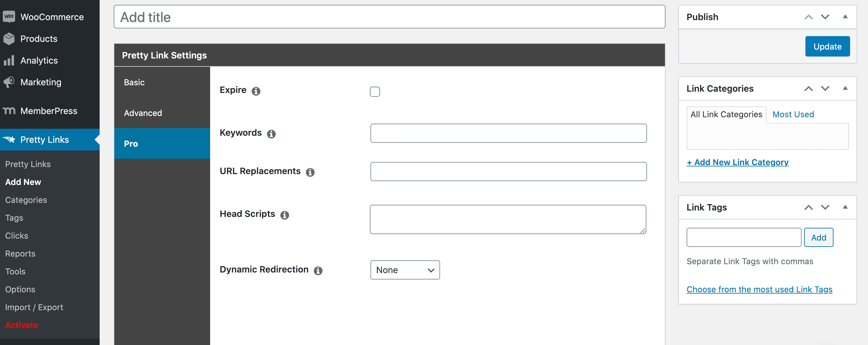This screenshot has width=868, height=345.
Task: Switch to Most Used categories tab
Action: [793, 115]
